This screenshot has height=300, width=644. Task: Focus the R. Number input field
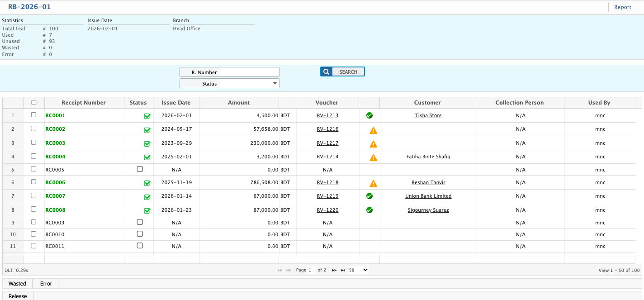pyautogui.click(x=249, y=72)
